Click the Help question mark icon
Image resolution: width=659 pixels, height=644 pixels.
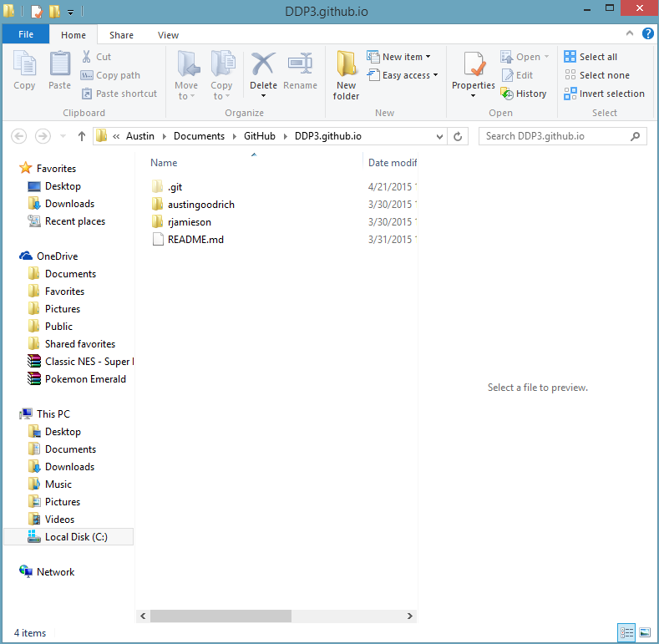pyautogui.click(x=648, y=34)
